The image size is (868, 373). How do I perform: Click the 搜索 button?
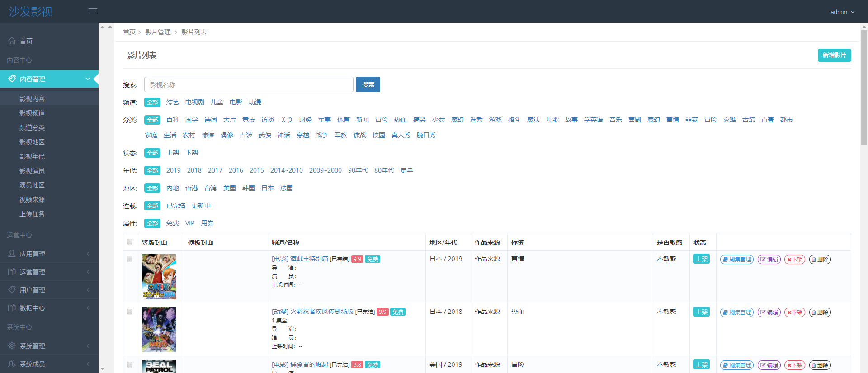click(x=368, y=84)
